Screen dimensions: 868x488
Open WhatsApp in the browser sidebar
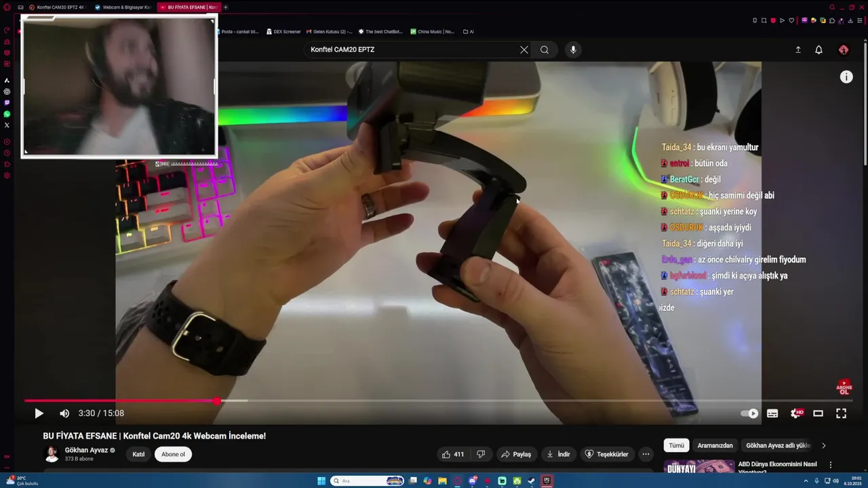pyautogui.click(x=7, y=114)
